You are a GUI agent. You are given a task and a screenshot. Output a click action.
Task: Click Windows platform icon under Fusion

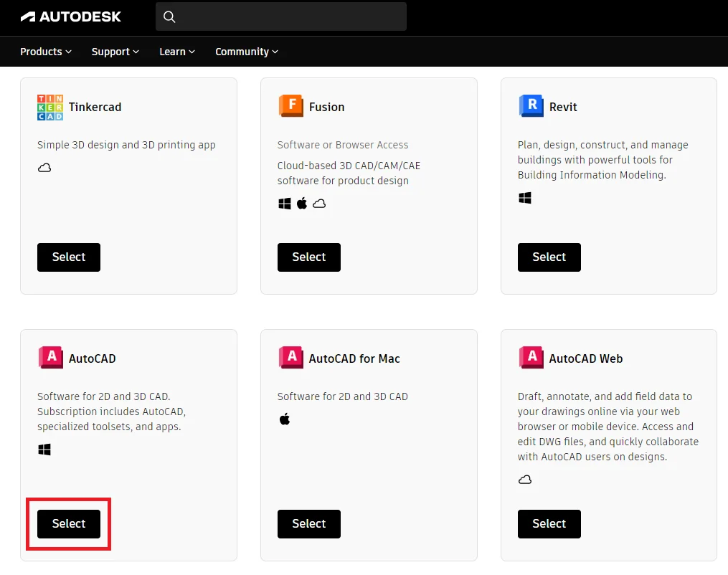point(285,204)
